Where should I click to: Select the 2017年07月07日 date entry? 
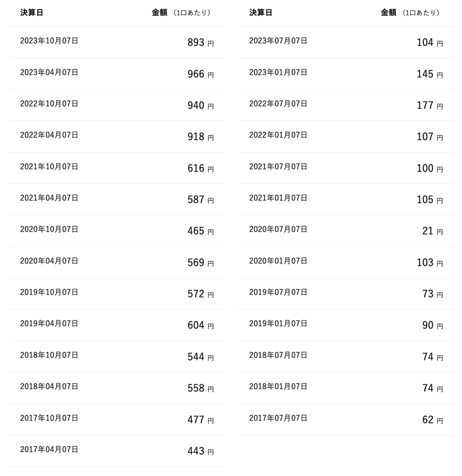(x=278, y=418)
